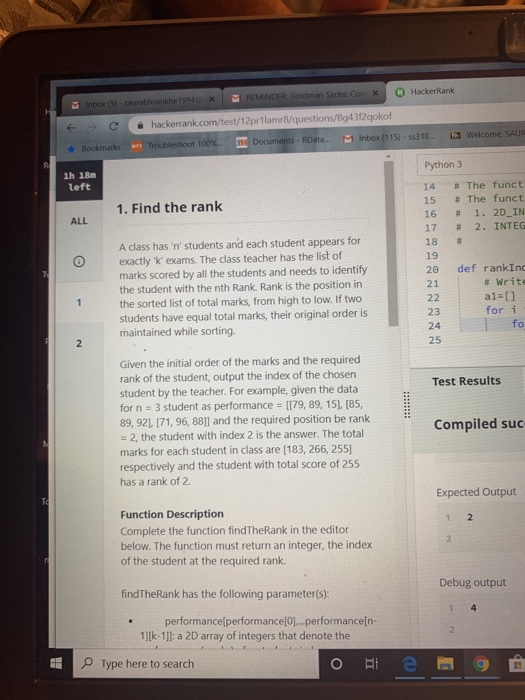Open the Windows Start menu
Viewport: 525px width, 700px height.
pos(56,663)
